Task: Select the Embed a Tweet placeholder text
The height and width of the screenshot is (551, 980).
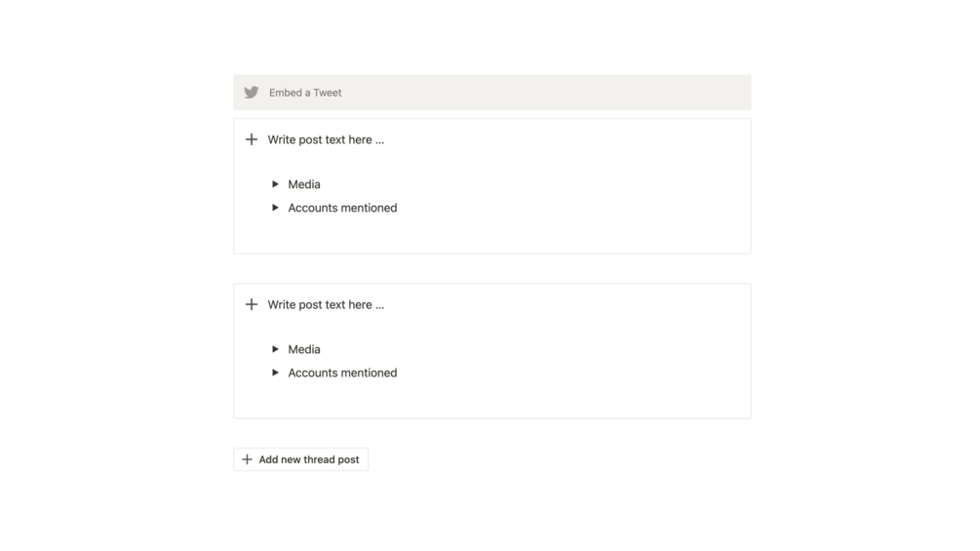Action: click(305, 93)
